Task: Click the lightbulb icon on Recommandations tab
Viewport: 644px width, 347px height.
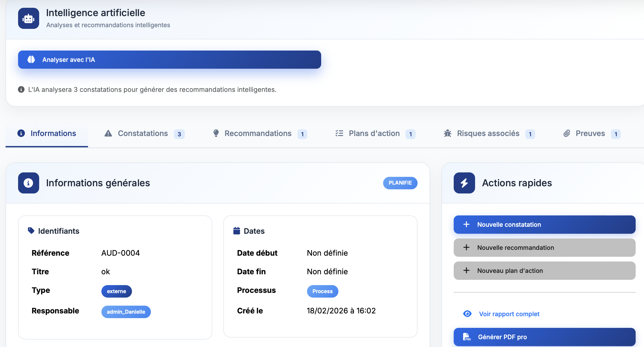Action: [216, 133]
